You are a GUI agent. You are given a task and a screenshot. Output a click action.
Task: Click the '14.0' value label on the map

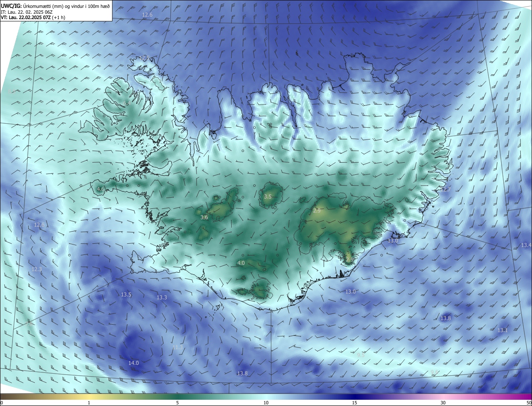coord(133,363)
